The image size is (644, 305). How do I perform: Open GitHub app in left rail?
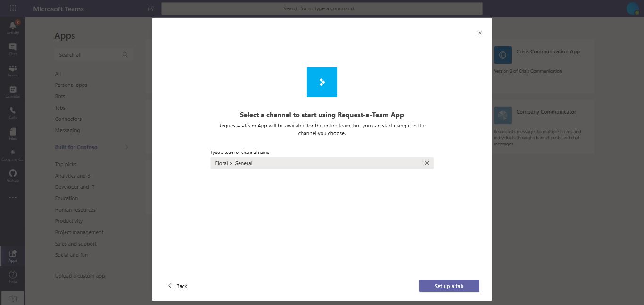coord(13,176)
